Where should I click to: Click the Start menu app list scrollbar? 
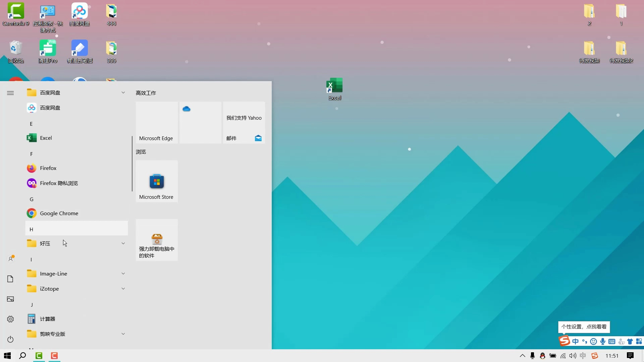pyautogui.click(x=132, y=164)
